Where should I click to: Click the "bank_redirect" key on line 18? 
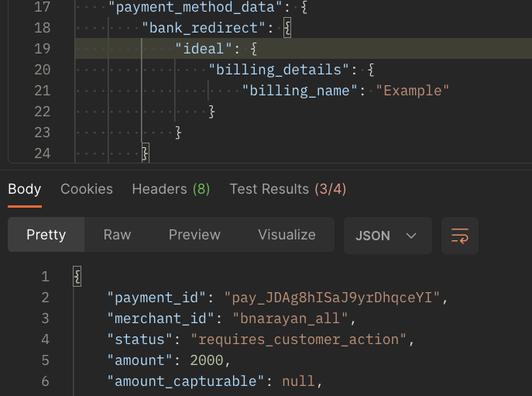pos(203,28)
